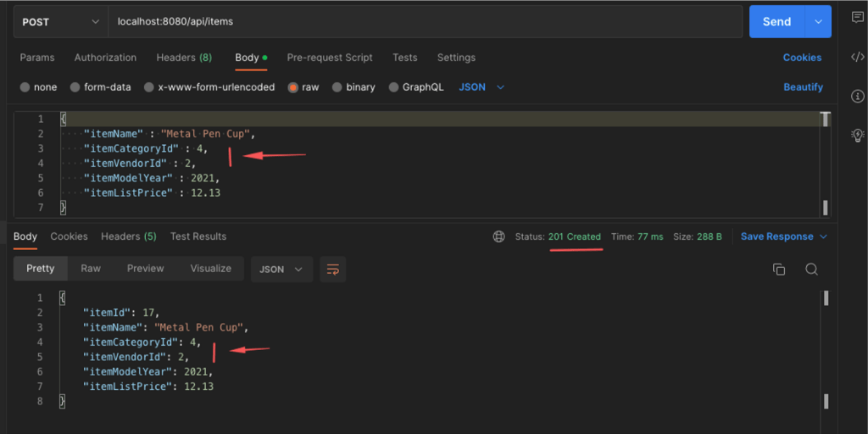Choose the binary body type option
Viewport: 868px width, 434px height.
tap(337, 87)
